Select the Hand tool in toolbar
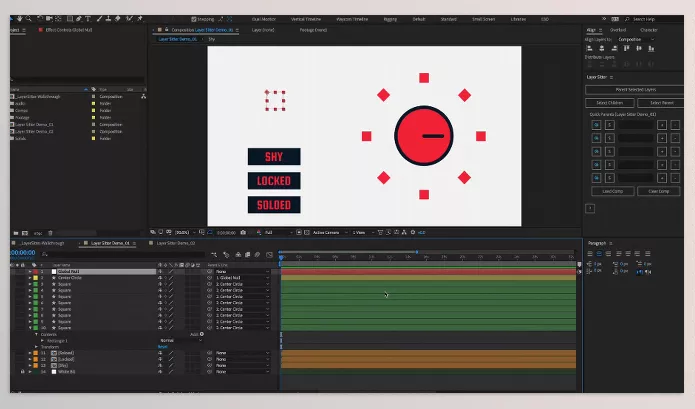Viewport: 695px width, 409px height. [20, 19]
